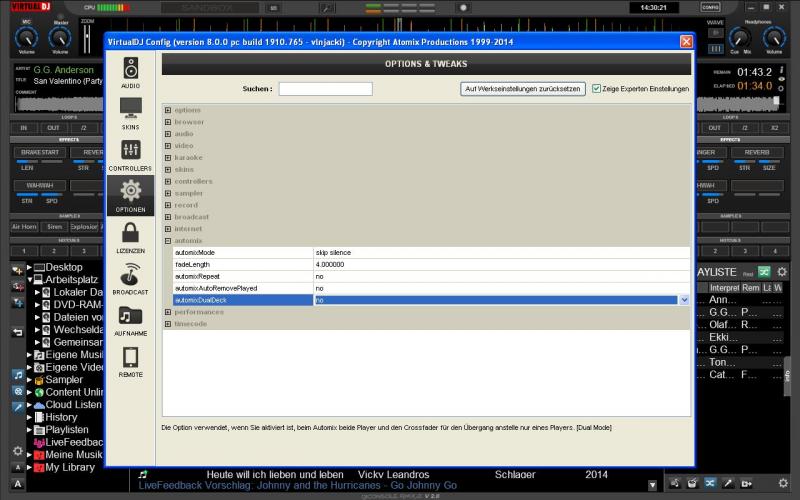This screenshot has width=800, height=500.
Task: Click Auf Werkseinstellungen zurücksetzen button
Action: pos(523,89)
